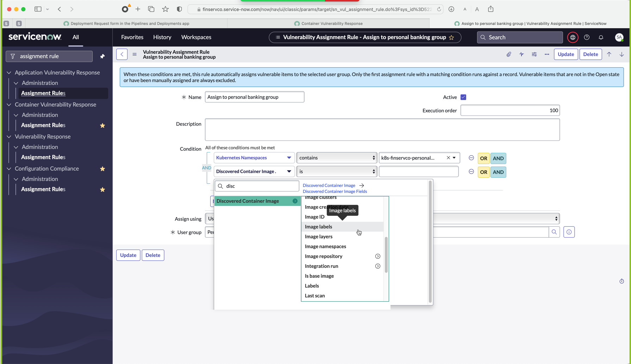Select Image layers field option
Image resolution: width=631 pixels, height=364 pixels.
point(342,237)
